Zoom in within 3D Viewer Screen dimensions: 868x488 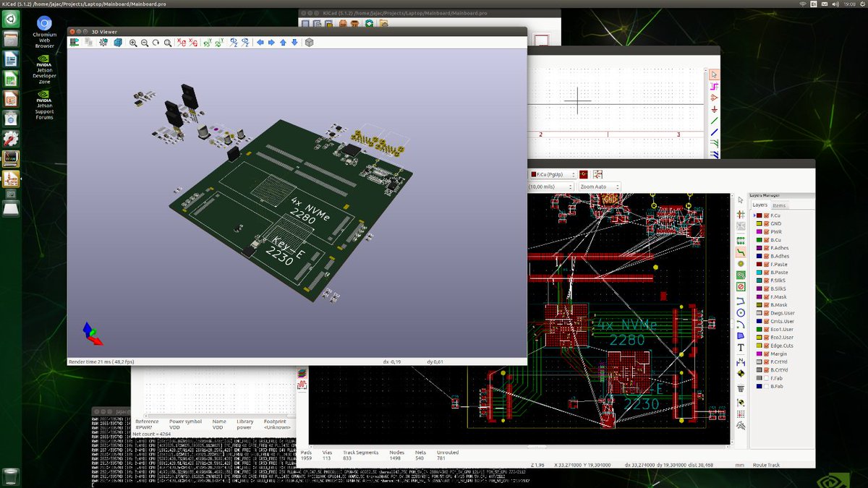pos(133,43)
